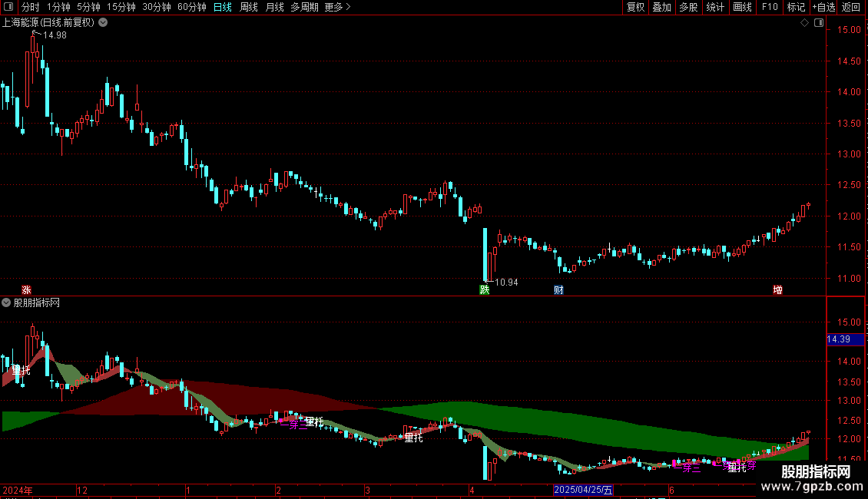Viewport: 868px width, 499px height.
Task: Expand dropdown next to 上海能源 title
Action: click(x=103, y=23)
